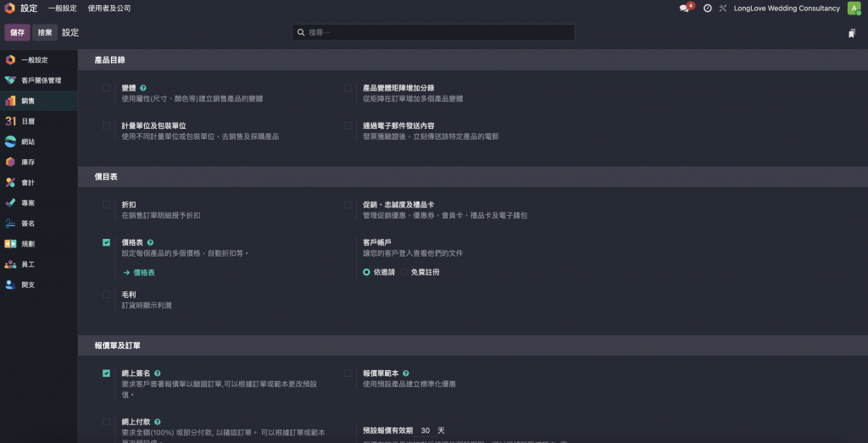Select the 依邀請 radio option
Screen dimensions: 868x443
click(x=366, y=272)
